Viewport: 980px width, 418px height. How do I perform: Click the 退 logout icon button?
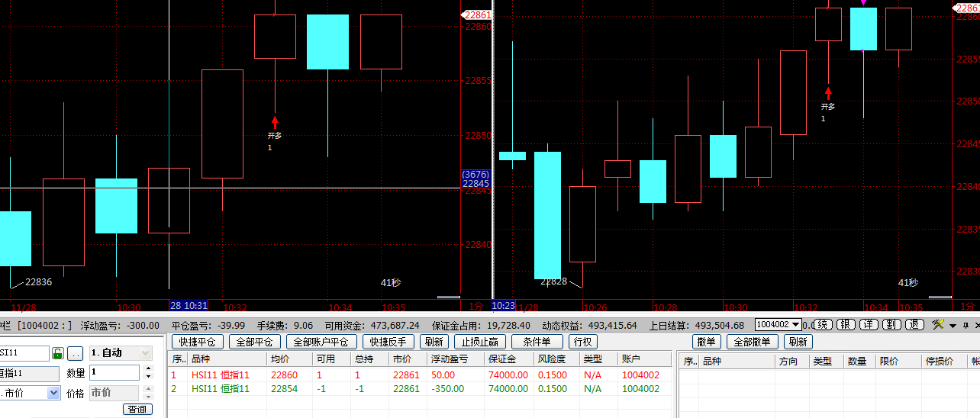point(914,325)
